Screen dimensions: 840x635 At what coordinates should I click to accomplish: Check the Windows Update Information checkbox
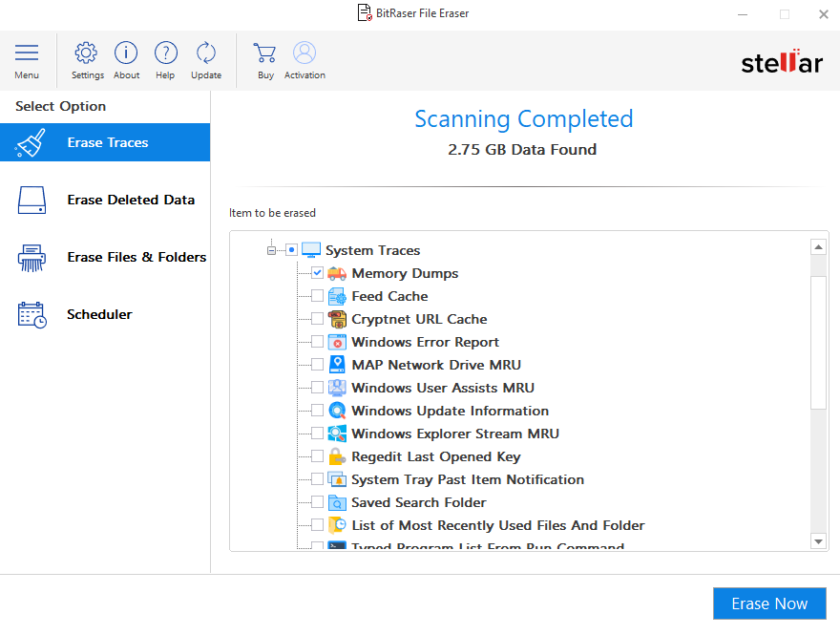[x=317, y=411]
